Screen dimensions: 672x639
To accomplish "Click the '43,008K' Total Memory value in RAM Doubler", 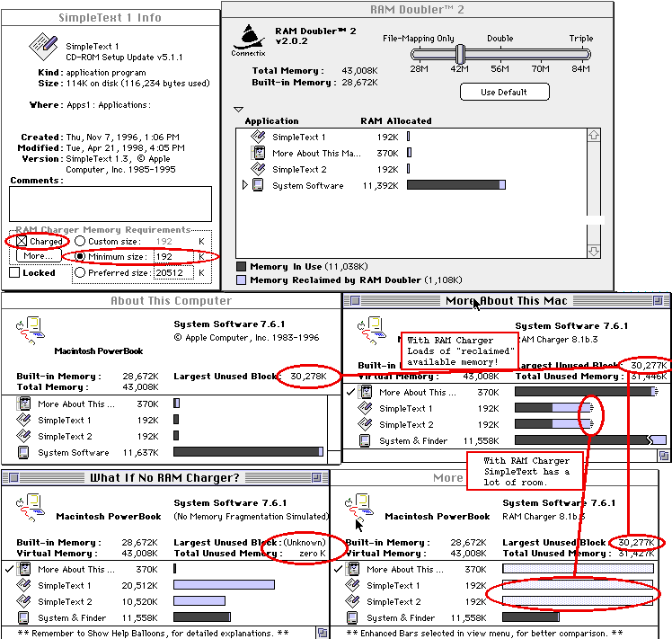I will [x=359, y=70].
